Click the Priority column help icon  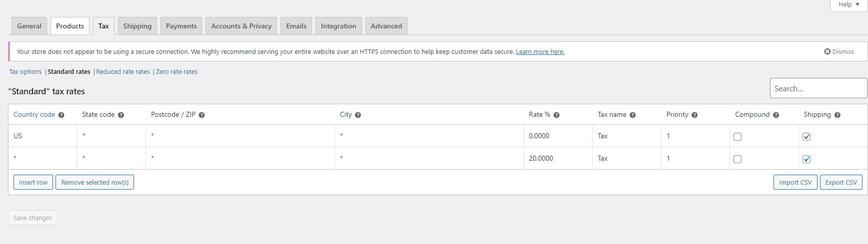(694, 115)
